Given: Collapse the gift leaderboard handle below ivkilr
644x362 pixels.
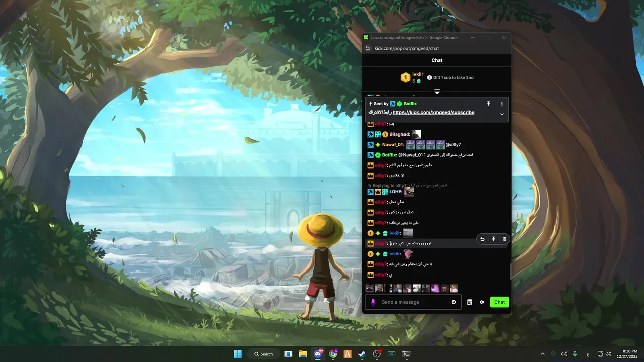Looking at the screenshot, I should pyautogui.click(x=437, y=92).
